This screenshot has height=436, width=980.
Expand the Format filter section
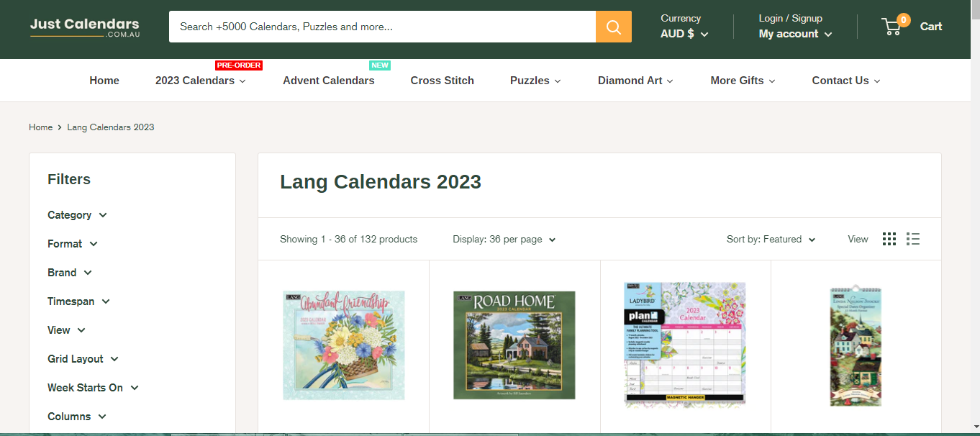coord(72,244)
